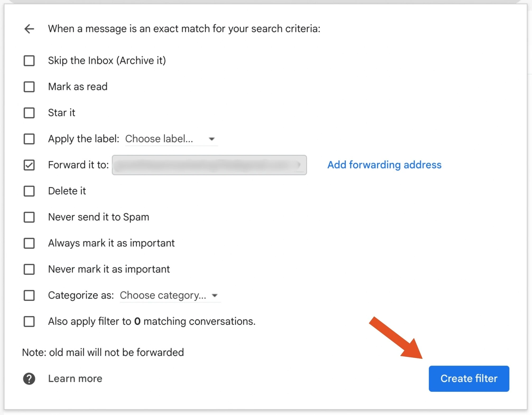This screenshot has width=532, height=415.
Task: Open the Learn more link
Action: click(75, 379)
